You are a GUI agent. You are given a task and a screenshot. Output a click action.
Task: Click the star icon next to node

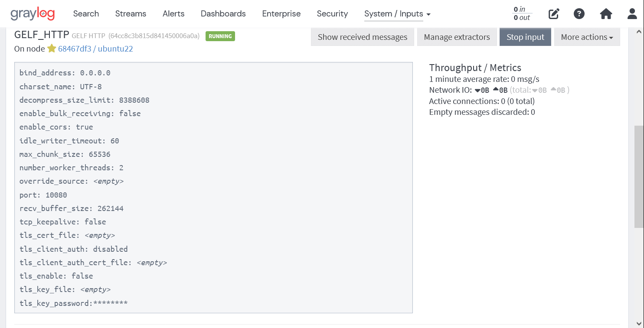tap(52, 49)
